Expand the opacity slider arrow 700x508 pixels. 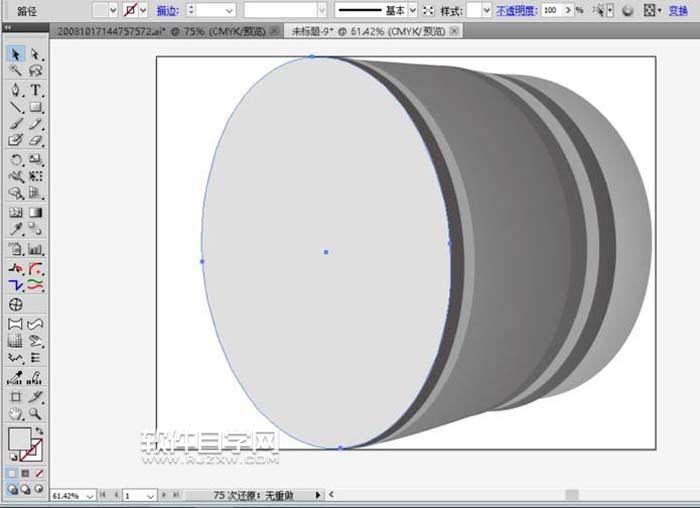coord(568,10)
